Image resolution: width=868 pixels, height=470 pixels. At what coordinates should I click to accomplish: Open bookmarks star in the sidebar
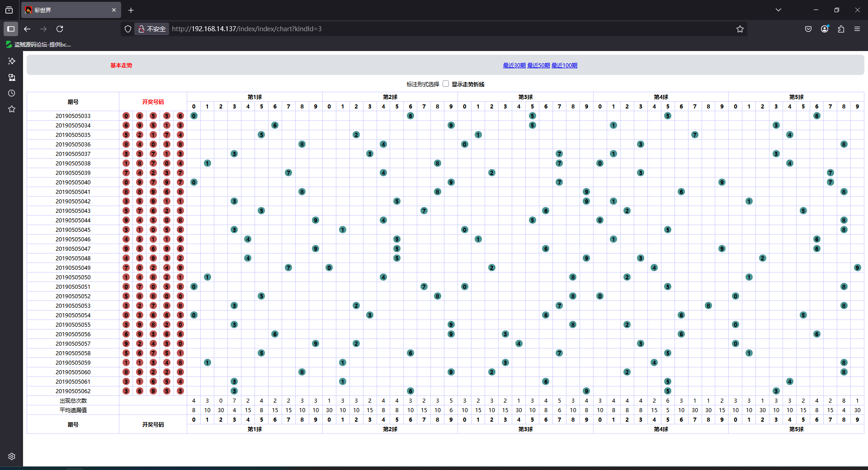tap(12, 109)
